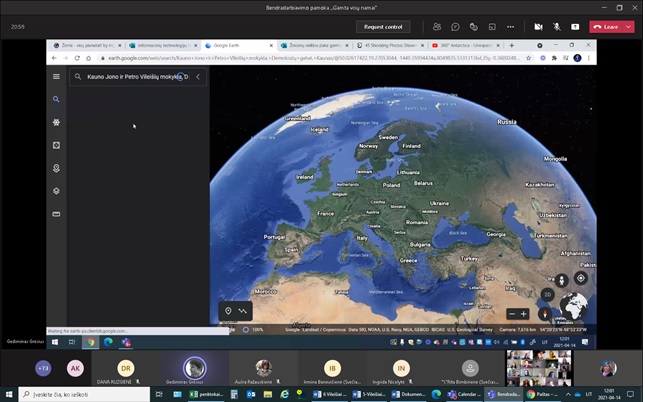The height and width of the screenshot is (402, 645).
Task: Open Teams breakout rooms icon
Action: coord(492,27)
